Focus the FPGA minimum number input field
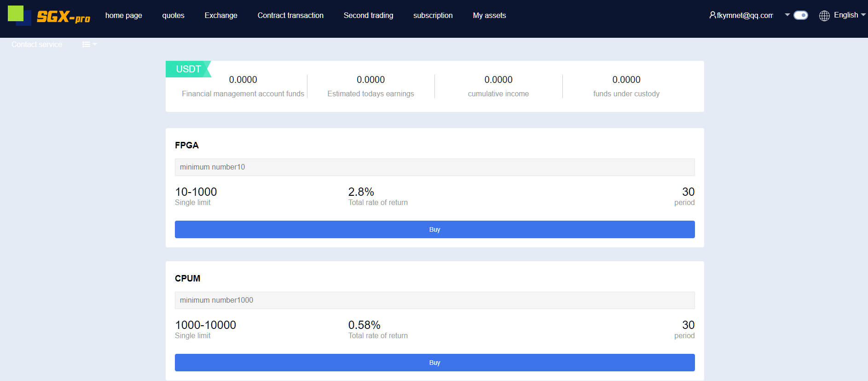Screen dimensions: 868x381 point(434,167)
